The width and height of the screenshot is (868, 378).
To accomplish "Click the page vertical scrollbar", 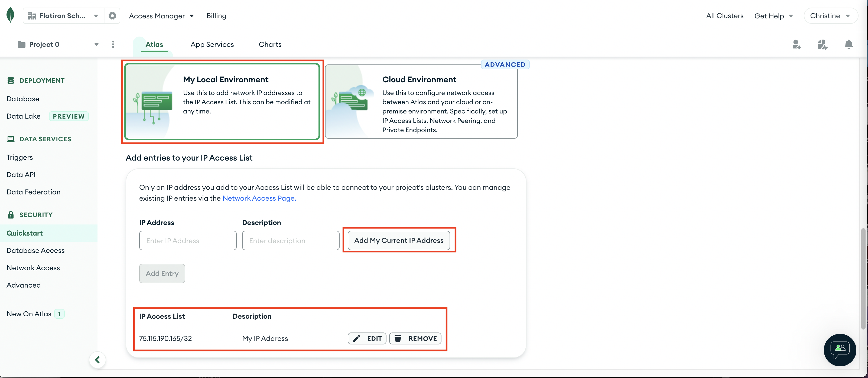I will click(863, 278).
